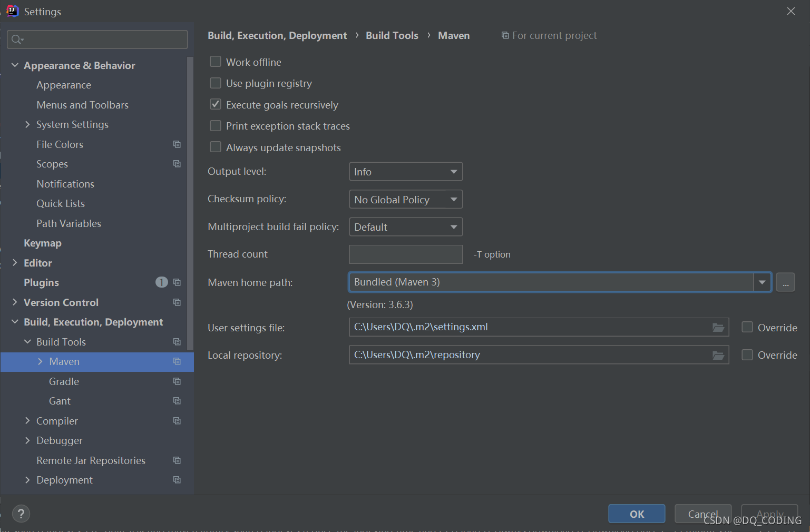Enable Work offline checkbox
Image resolution: width=810 pixels, height=532 pixels.
(x=216, y=62)
